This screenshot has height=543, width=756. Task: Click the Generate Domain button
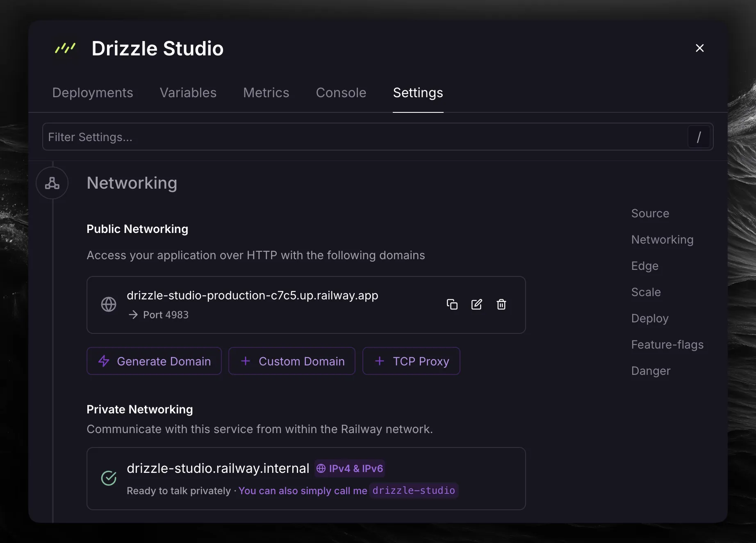tap(154, 361)
